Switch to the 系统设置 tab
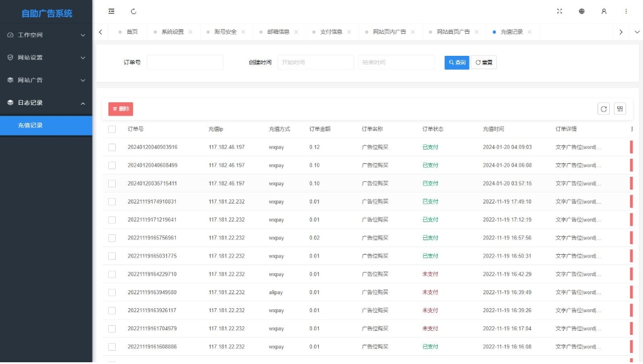 click(172, 32)
